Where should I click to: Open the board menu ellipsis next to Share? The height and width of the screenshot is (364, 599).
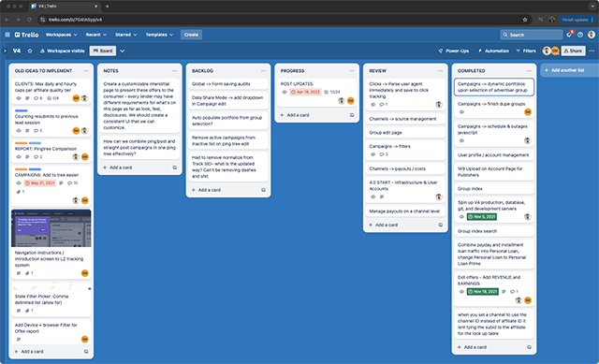coord(592,51)
